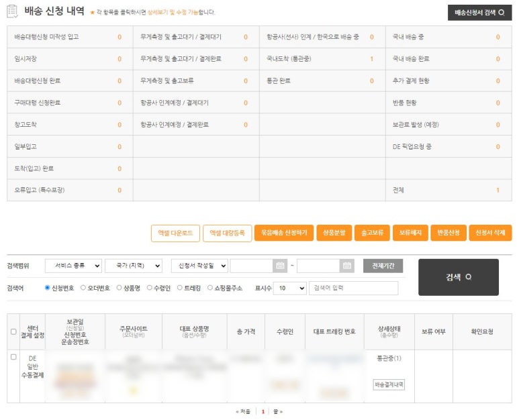519x420 pixels.
Task: Click the 배송신청서 검색 button at top right
Action: (479, 13)
